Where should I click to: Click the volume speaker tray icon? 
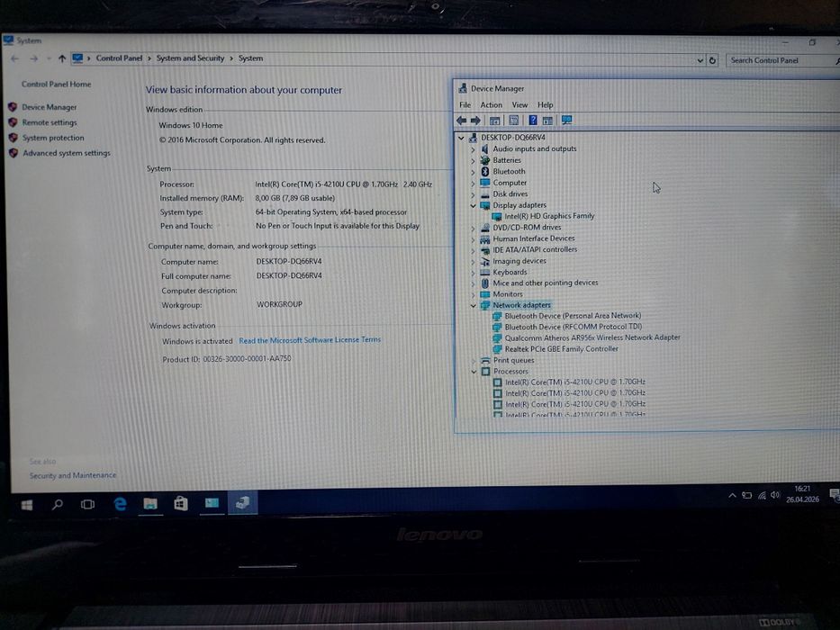774,495
